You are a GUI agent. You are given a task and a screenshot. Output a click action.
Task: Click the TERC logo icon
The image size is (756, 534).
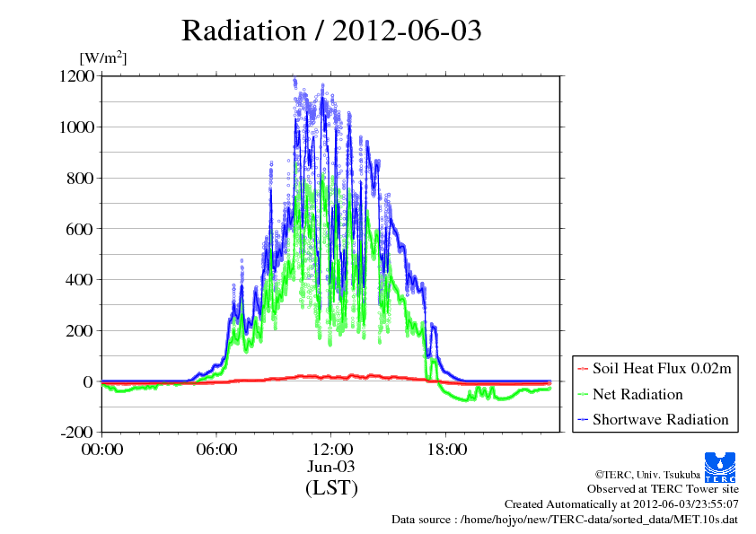point(720,468)
